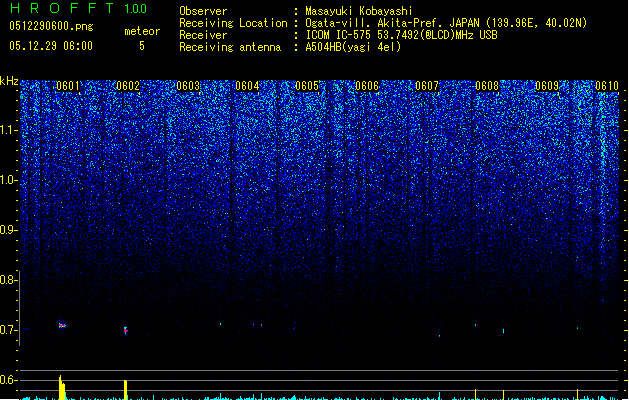This screenshot has width=629, height=400.
Task: Click the 0605 time marker
Action: 307,86
